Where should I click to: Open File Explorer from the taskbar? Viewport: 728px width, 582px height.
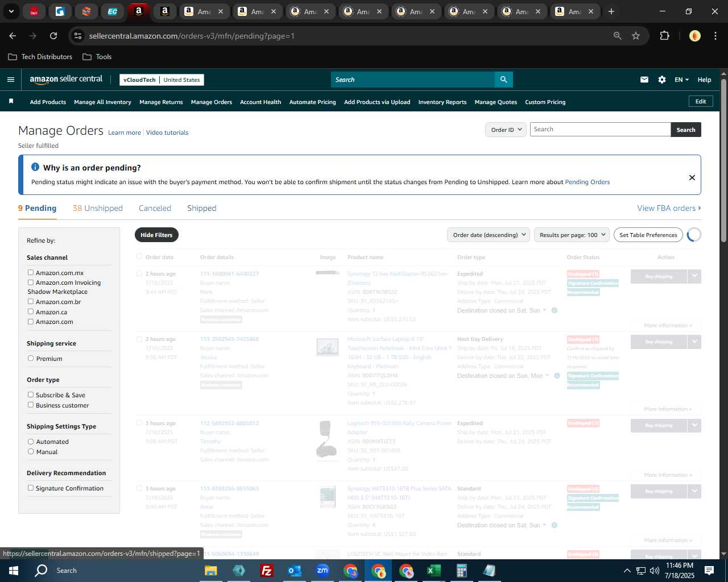210,571
